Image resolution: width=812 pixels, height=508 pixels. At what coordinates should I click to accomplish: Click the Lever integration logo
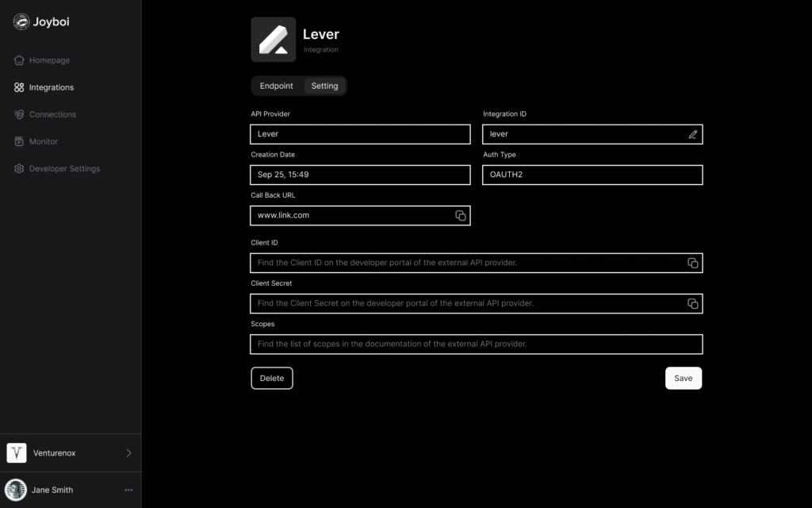[x=274, y=40]
